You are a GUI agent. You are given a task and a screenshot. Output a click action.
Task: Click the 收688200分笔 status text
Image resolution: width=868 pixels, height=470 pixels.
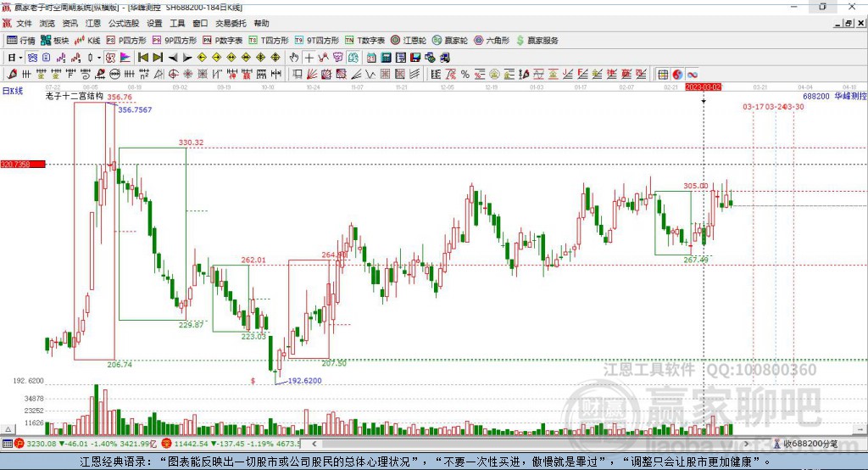pyautogui.click(x=810, y=444)
